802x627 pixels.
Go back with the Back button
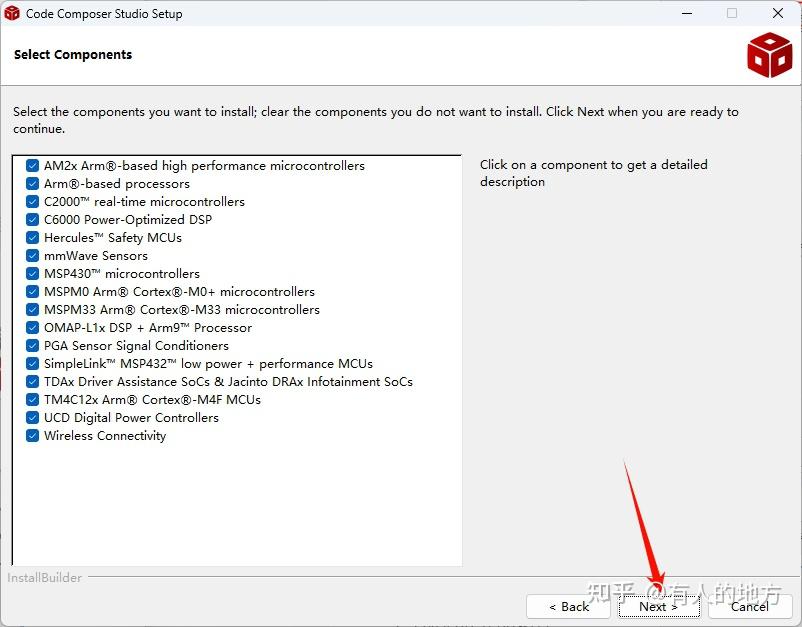(x=568, y=607)
